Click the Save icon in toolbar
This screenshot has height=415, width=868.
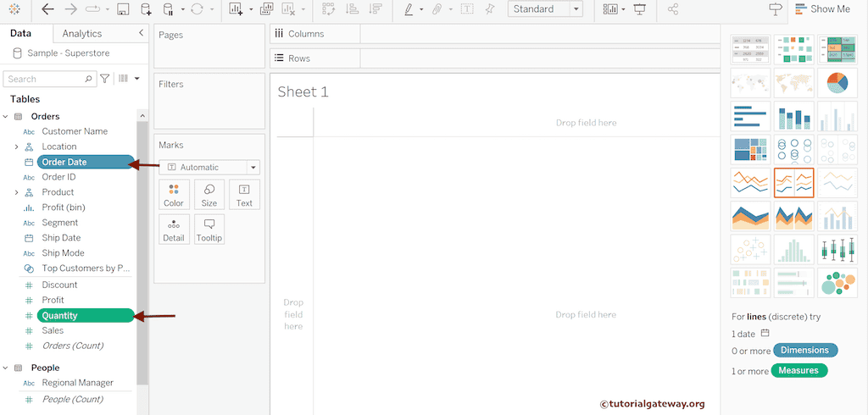123,9
